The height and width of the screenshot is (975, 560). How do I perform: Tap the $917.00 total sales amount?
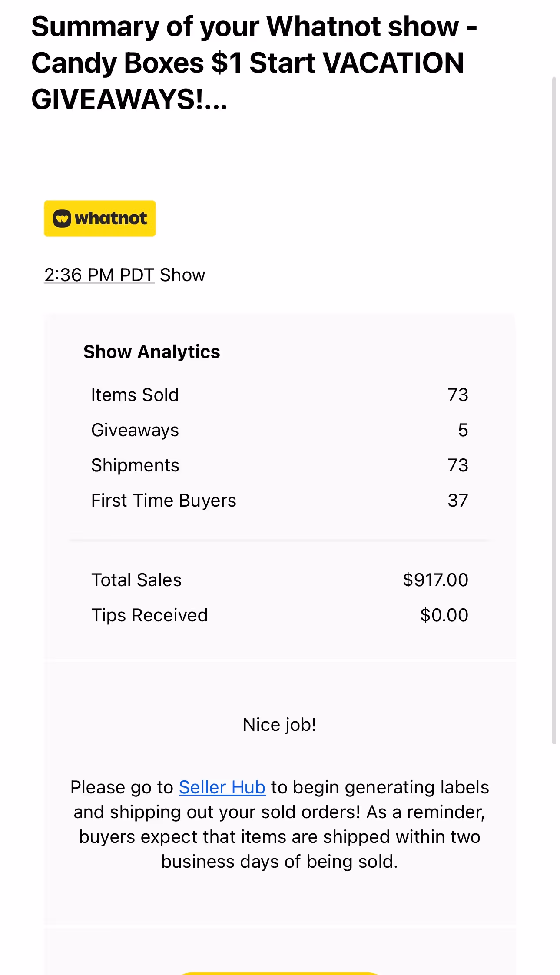[x=435, y=580]
